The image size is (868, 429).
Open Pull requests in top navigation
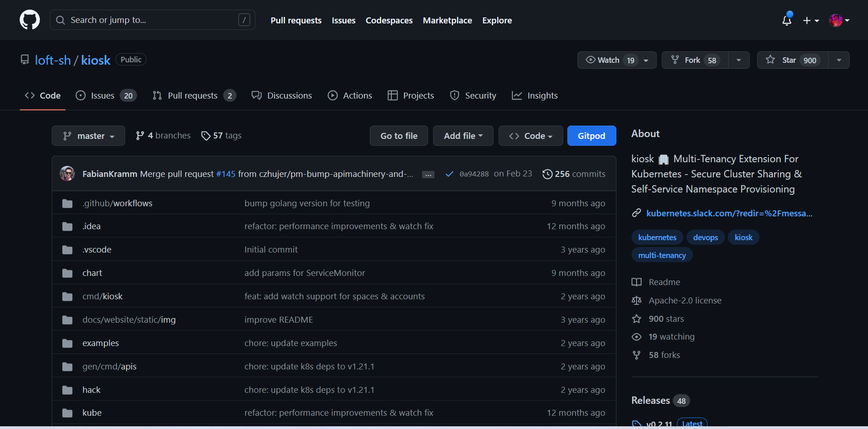click(296, 21)
